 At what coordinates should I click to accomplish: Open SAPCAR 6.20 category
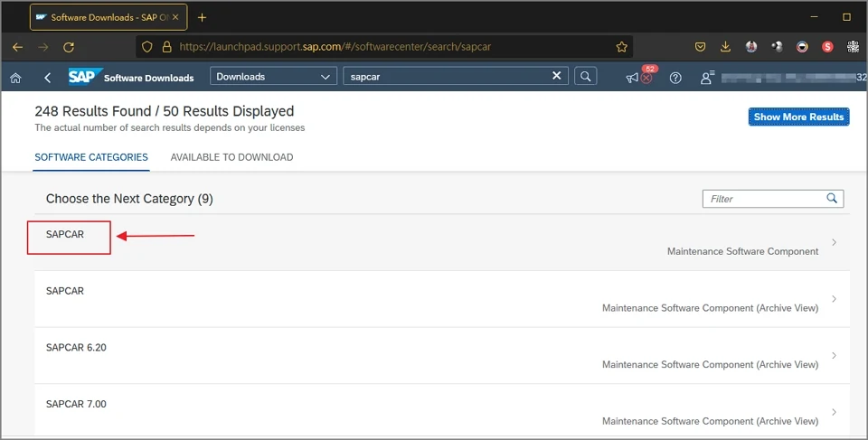pyautogui.click(x=442, y=355)
